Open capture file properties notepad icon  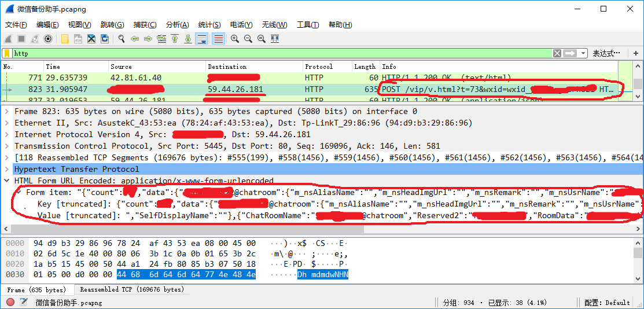(x=23, y=303)
